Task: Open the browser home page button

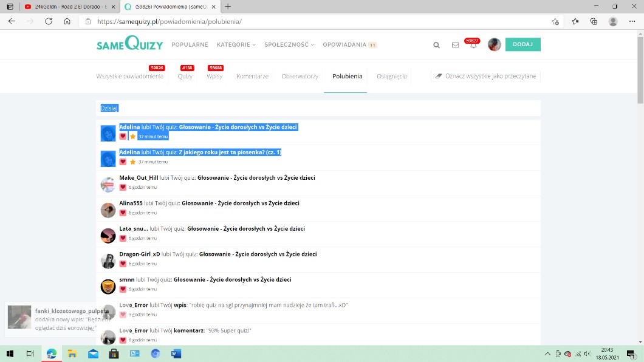Action: [x=67, y=21]
